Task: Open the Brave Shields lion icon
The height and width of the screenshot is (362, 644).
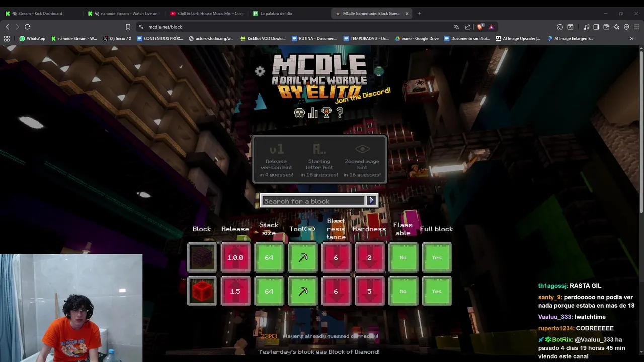Action: 480,27
